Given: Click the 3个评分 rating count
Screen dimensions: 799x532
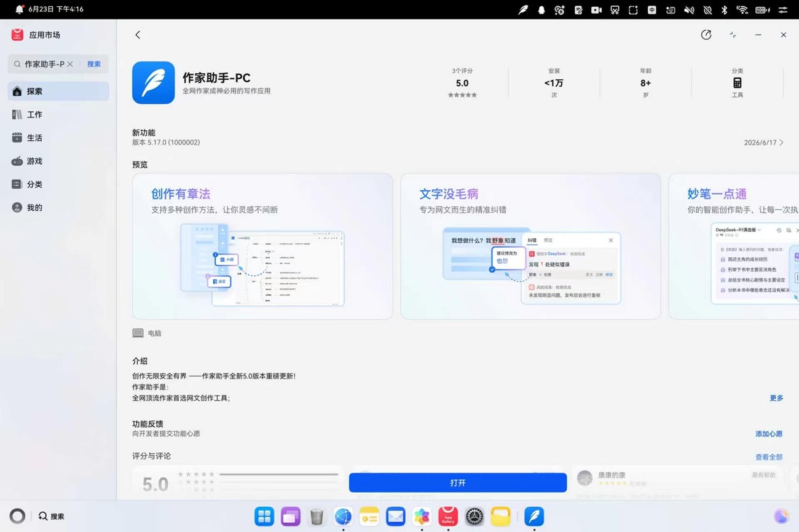Looking at the screenshot, I should (462, 71).
